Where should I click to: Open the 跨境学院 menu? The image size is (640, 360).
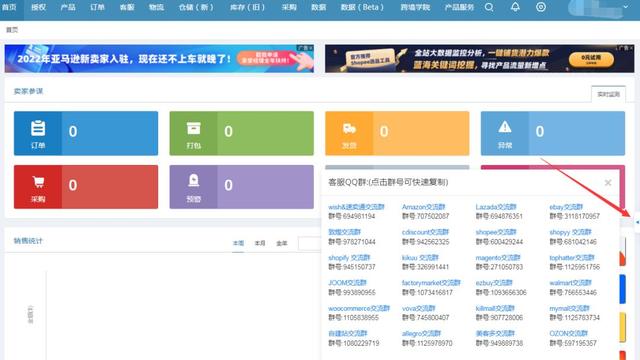click(415, 7)
